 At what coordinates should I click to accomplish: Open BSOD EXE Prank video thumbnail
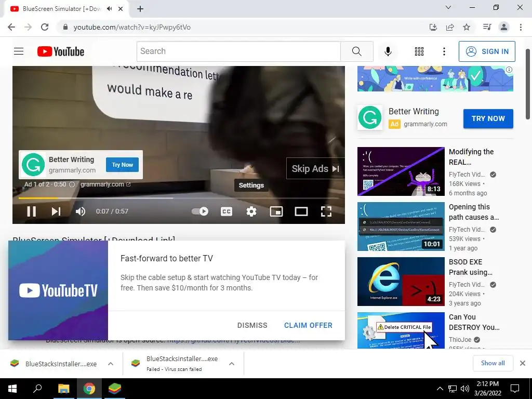401,281
